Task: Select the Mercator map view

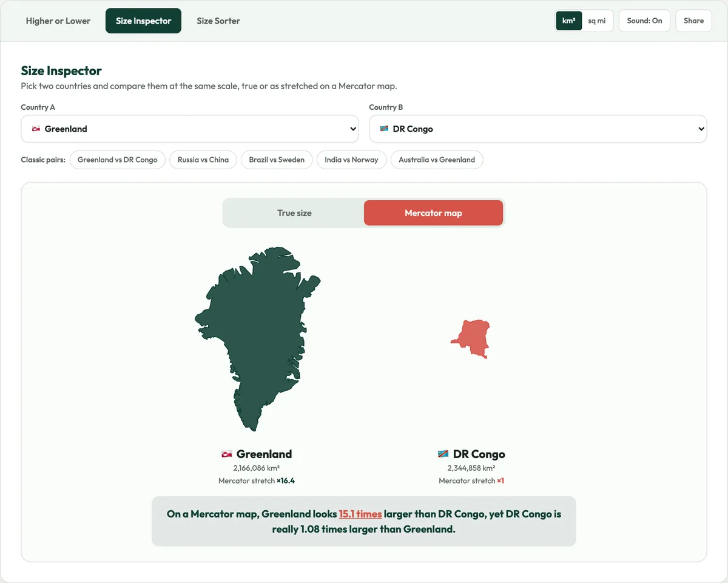Action: point(433,213)
